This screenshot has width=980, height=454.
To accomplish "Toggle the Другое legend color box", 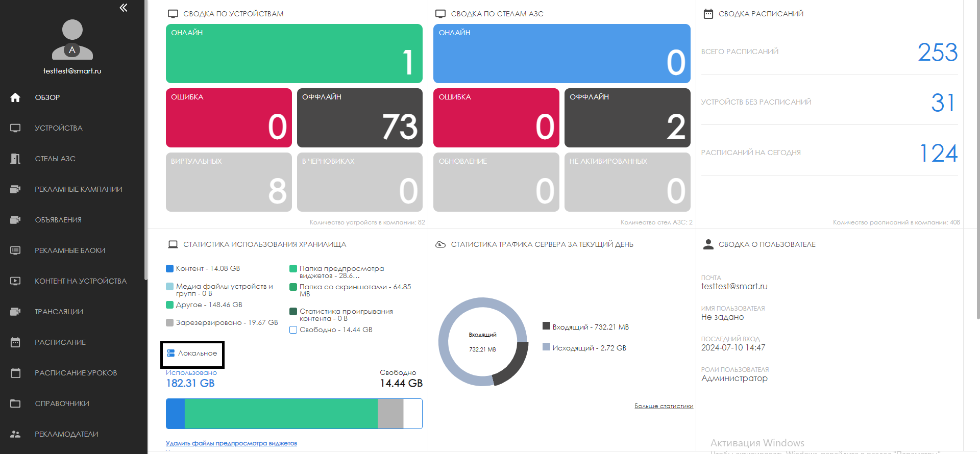I will click(170, 305).
